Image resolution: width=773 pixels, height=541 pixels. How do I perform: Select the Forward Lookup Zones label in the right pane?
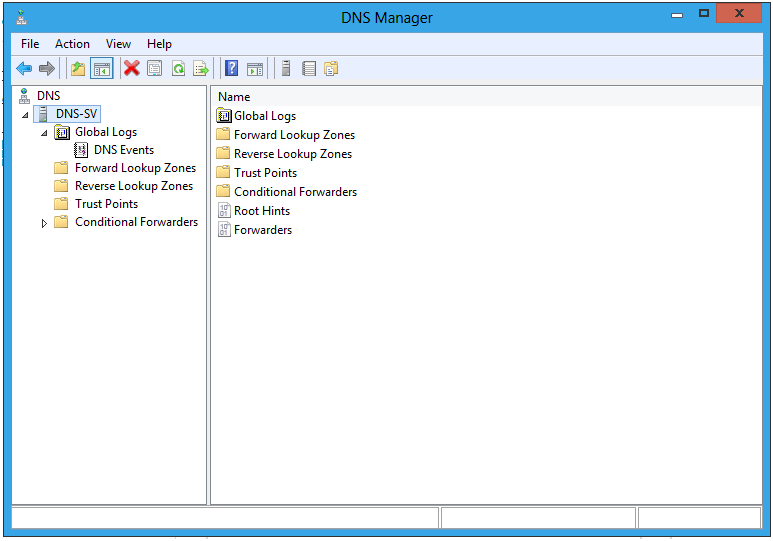coord(295,135)
